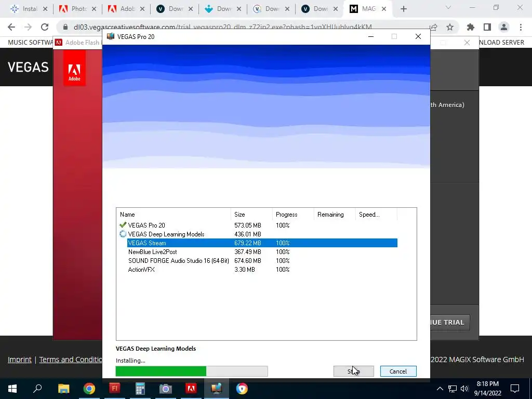Close the active MAG browser tab
This screenshot has width=532, height=399.
pos(384,9)
